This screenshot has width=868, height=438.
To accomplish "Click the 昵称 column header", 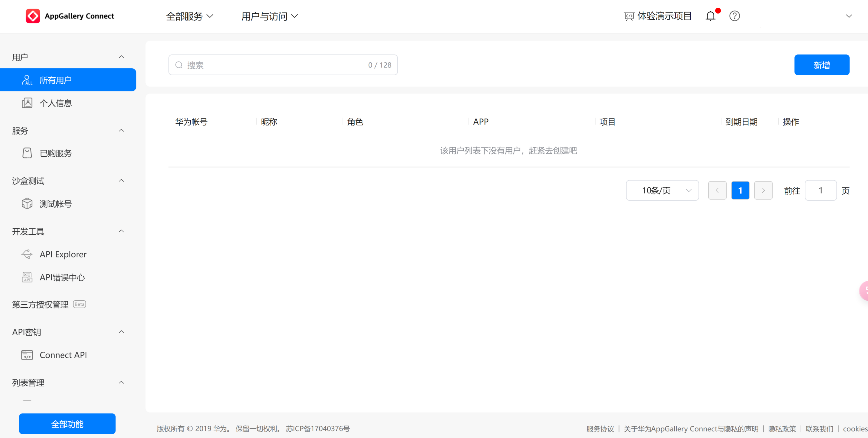I will [269, 122].
